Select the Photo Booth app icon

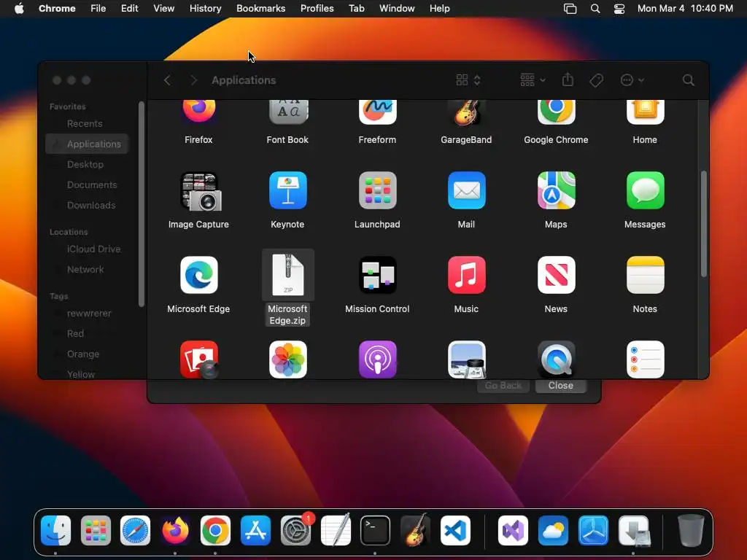point(200,359)
